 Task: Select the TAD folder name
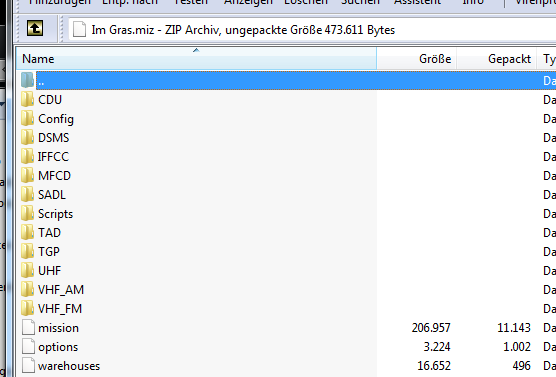point(50,233)
